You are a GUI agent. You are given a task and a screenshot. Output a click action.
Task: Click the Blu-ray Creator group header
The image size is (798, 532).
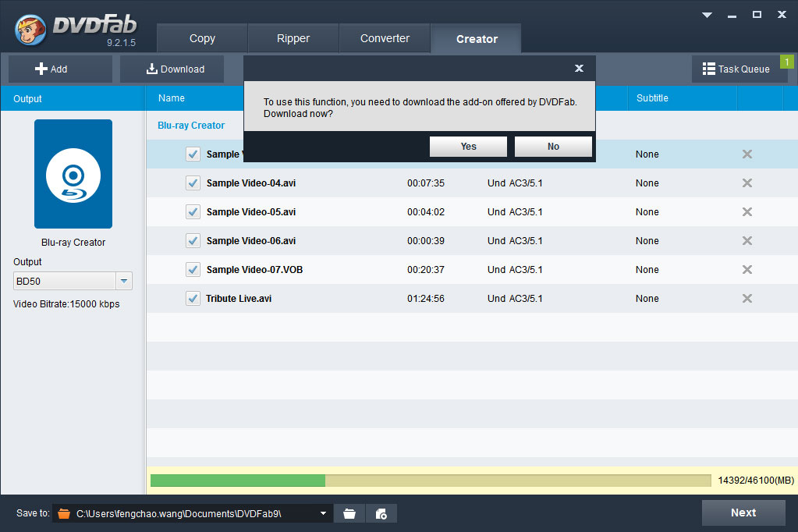(191, 126)
